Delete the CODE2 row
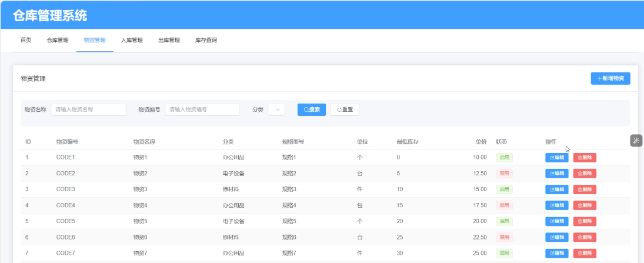Screen dimensions: 644x263 [x=585, y=174]
